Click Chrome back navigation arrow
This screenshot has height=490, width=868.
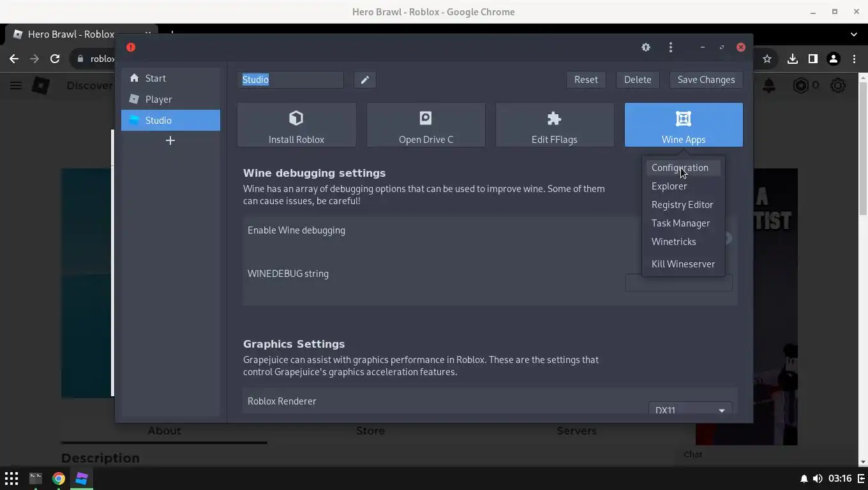(14, 59)
